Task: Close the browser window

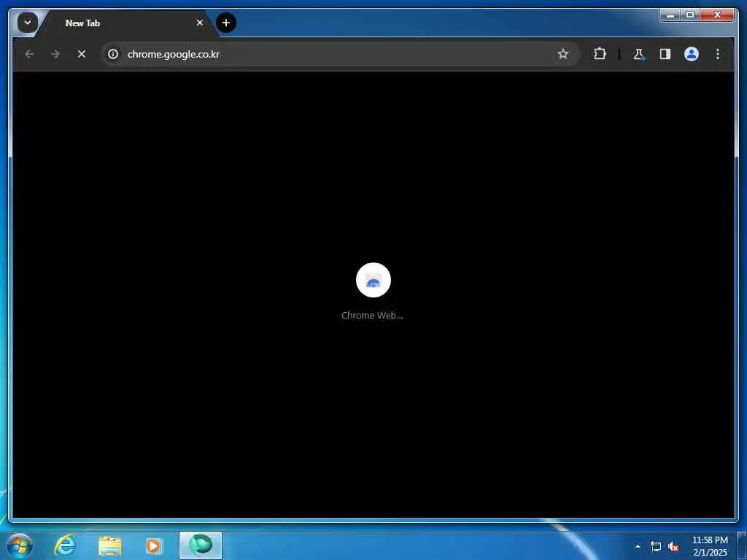Action: pyautogui.click(x=718, y=15)
